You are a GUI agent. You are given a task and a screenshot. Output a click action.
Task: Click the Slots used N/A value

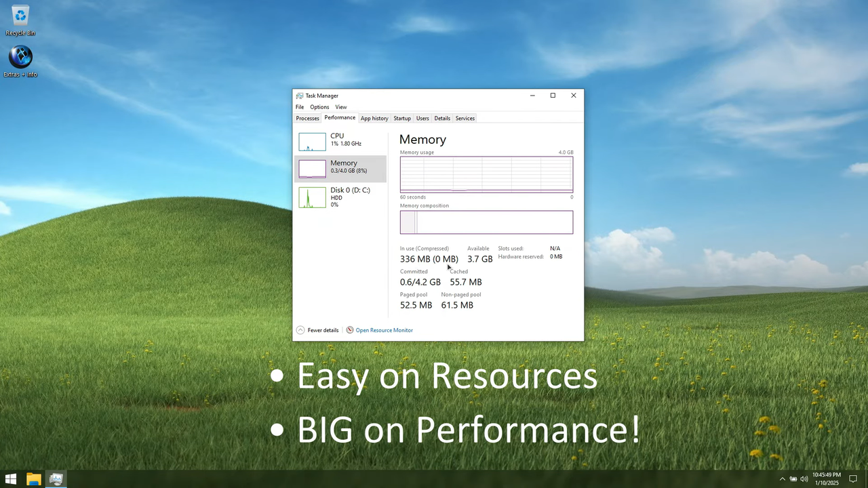pos(555,249)
